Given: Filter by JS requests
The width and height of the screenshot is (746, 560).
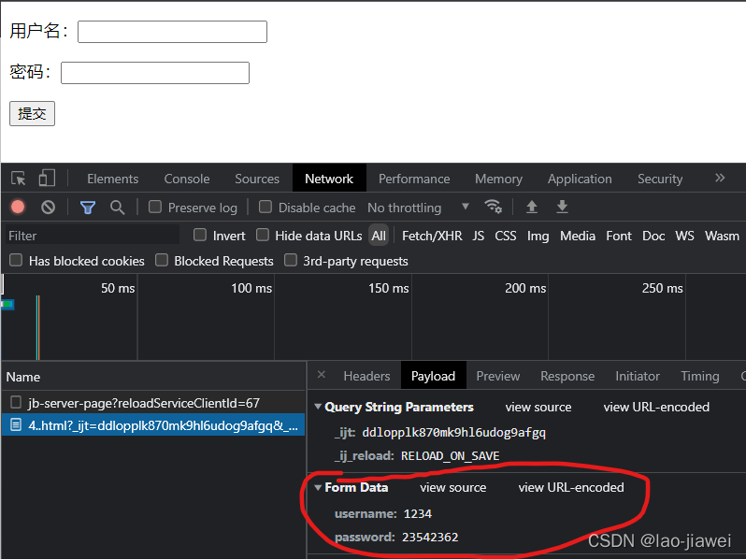Looking at the screenshot, I should click(x=478, y=236).
